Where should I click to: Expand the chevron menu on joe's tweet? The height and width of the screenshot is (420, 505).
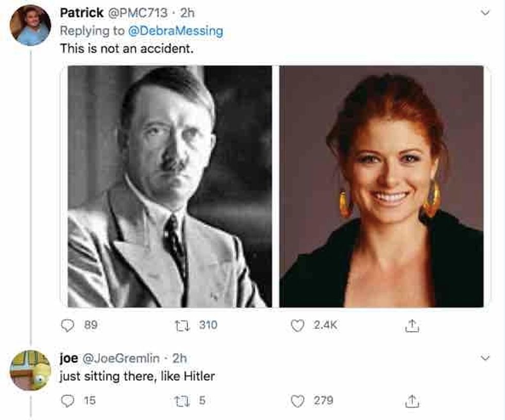pos(484,357)
